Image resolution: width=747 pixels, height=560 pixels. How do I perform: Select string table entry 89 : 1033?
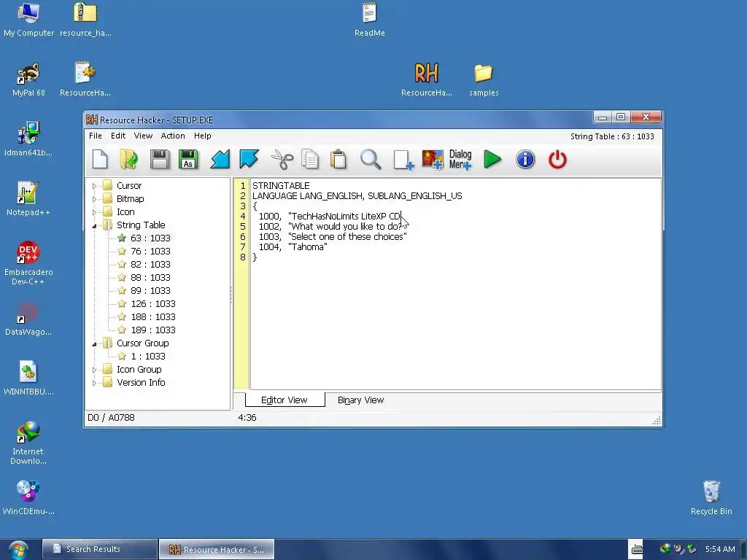(150, 290)
